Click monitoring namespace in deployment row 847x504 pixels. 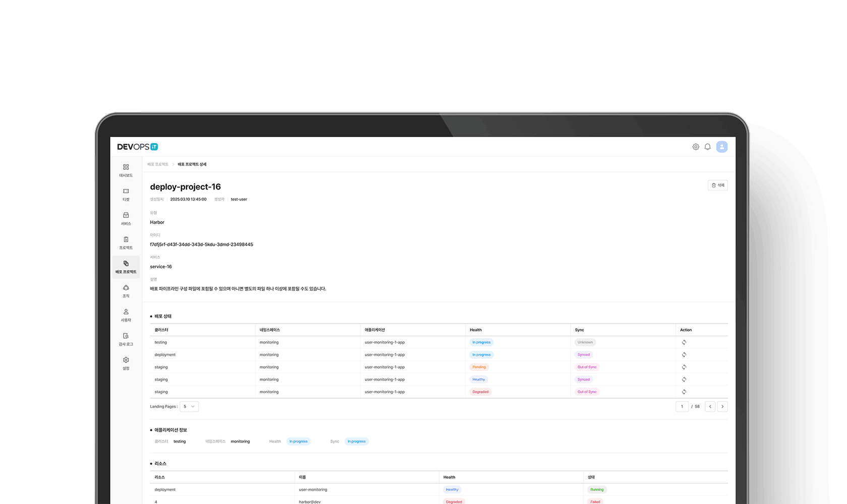tap(269, 355)
